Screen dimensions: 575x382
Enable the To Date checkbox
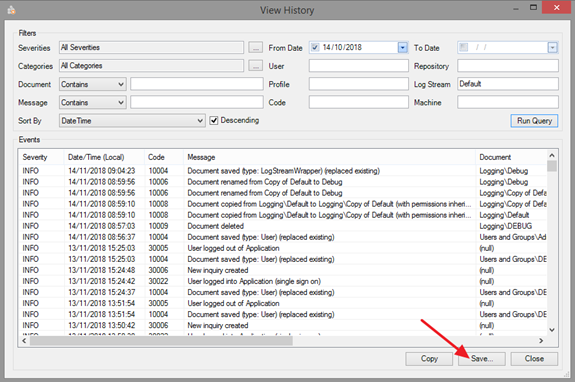[464, 47]
